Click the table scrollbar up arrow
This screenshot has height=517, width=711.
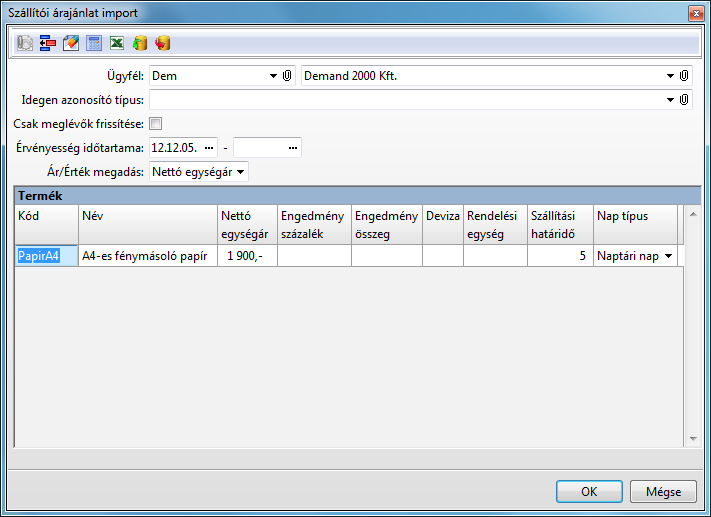click(693, 214)
